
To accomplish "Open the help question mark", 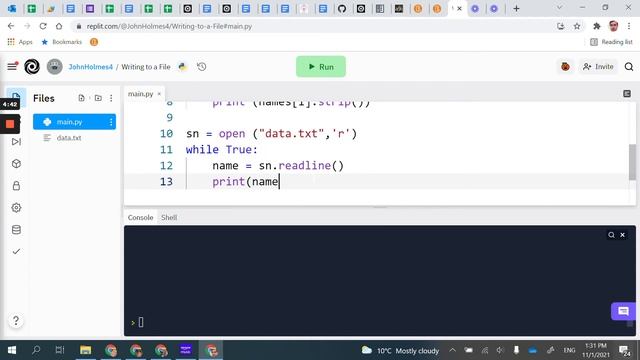I will pyautogui.click(x=16, y=320).
